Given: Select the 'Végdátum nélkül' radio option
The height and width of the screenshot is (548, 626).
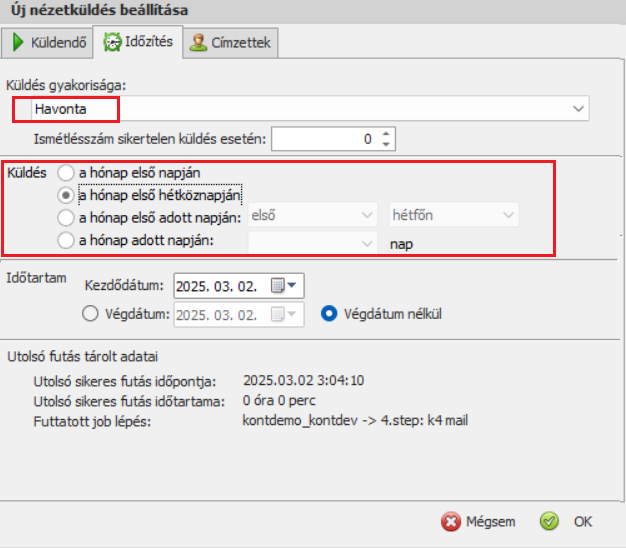Looking at the screenshot, I should [328, 314].
